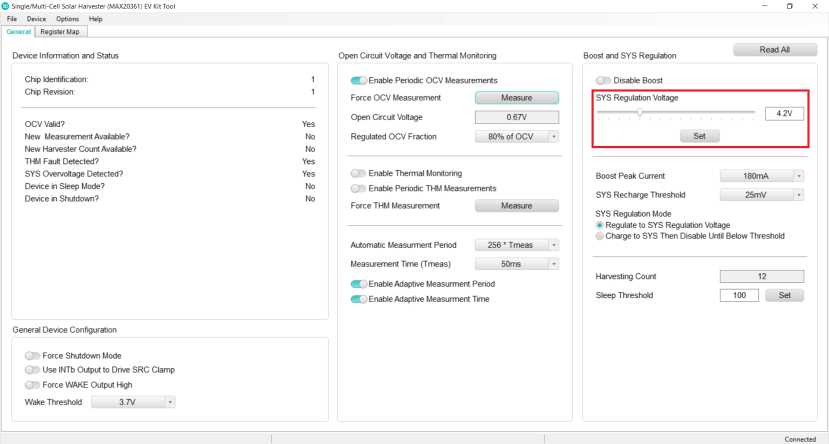Click Set under SYS Regulation Voltage

699,136
